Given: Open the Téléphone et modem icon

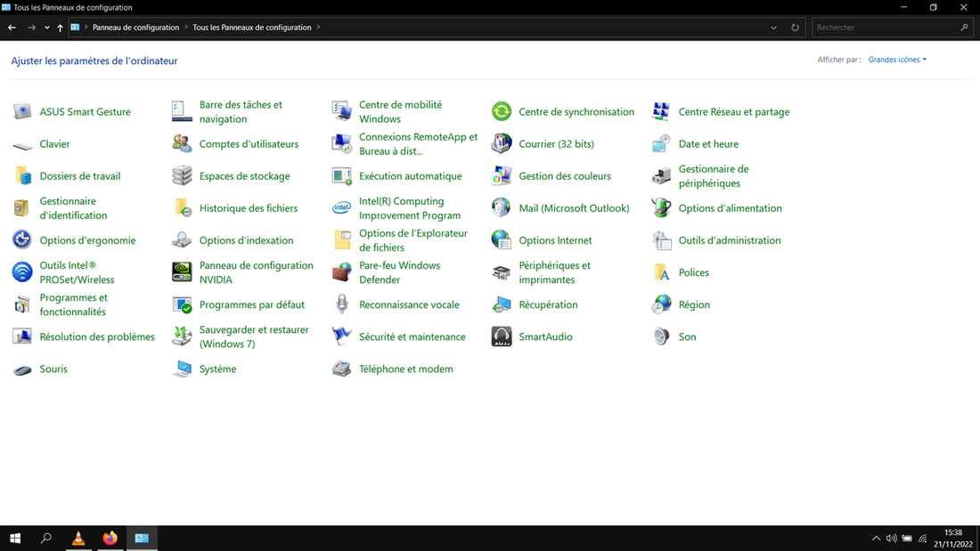Looking at the screenshot, I should click(342, 369).
